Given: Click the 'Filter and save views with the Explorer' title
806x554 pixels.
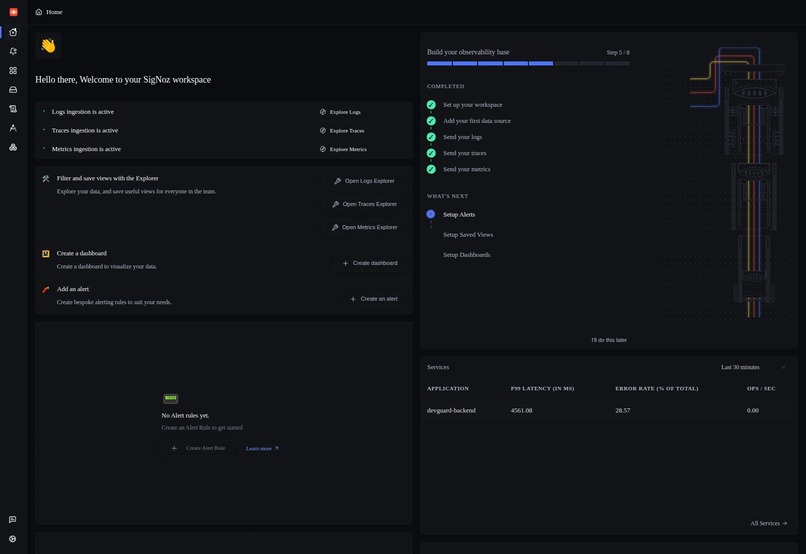Looking at the screenshot, I should 107,178.
